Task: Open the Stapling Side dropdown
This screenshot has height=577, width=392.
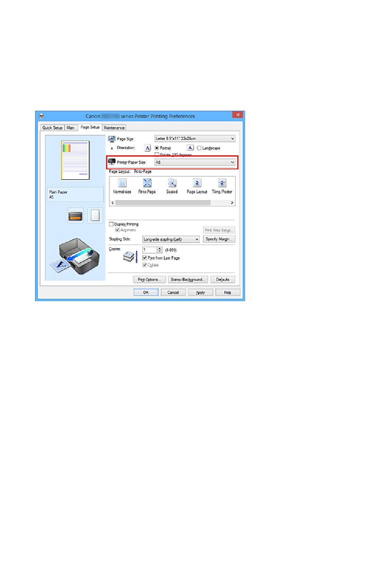Action: (x=171, y=240)
